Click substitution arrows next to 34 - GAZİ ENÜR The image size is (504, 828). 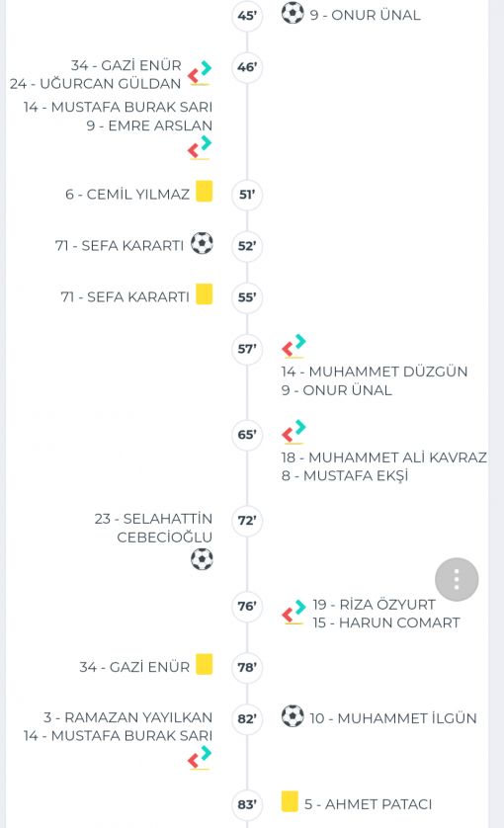tap(200, 73)
